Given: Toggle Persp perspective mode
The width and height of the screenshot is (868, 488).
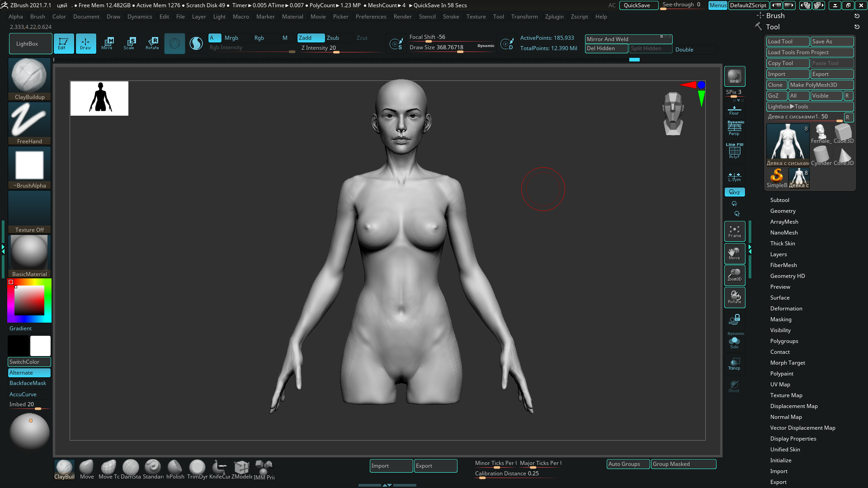Looking at the screenshot, I should click(x=734, y=129).
